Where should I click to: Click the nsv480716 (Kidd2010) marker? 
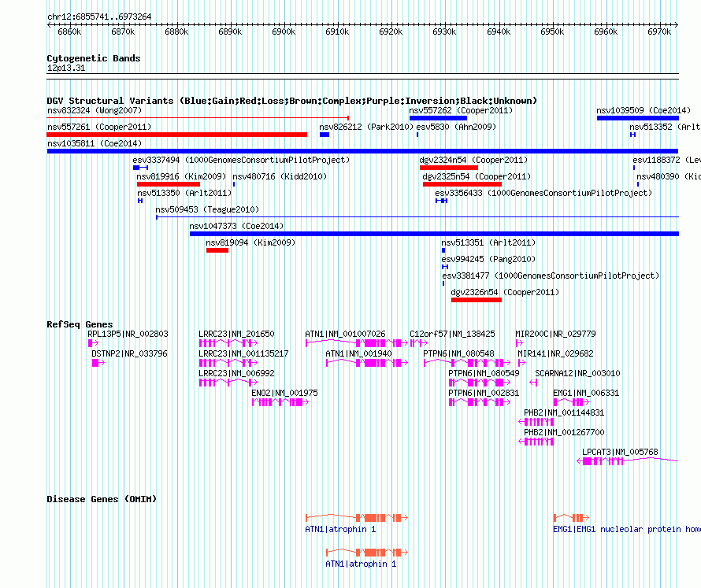[x=234, y=184]
